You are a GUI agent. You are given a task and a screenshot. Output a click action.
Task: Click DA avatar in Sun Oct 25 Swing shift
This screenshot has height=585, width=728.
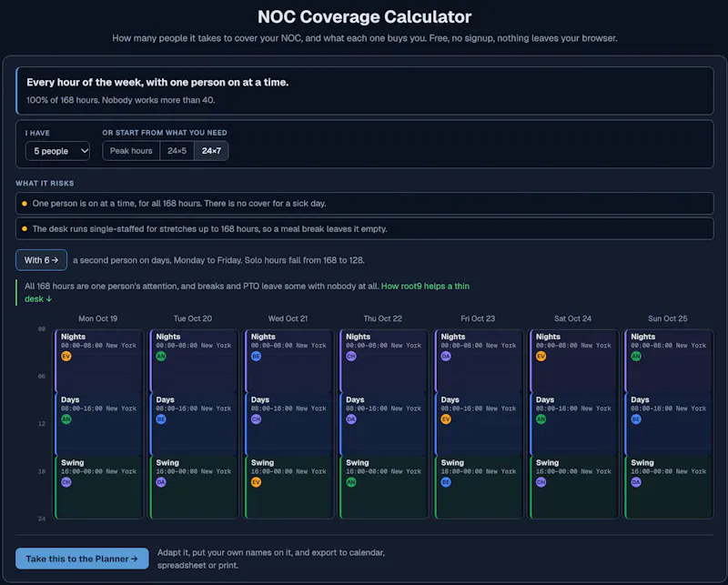point(636,482)
